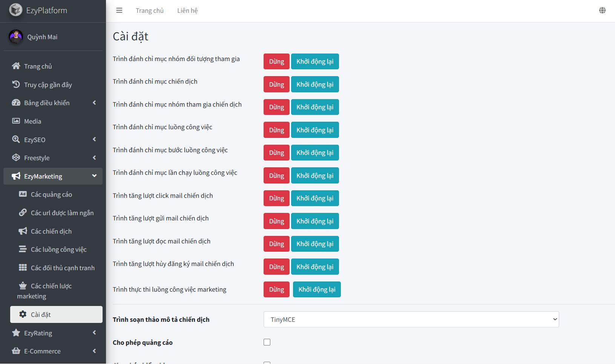Restart the hủy đăng ký mail process

click(315, 267)
